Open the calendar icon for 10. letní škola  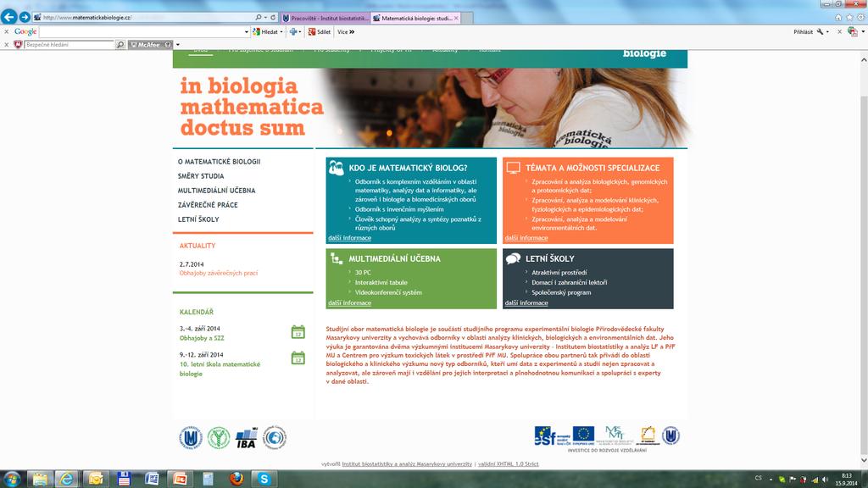298,358
